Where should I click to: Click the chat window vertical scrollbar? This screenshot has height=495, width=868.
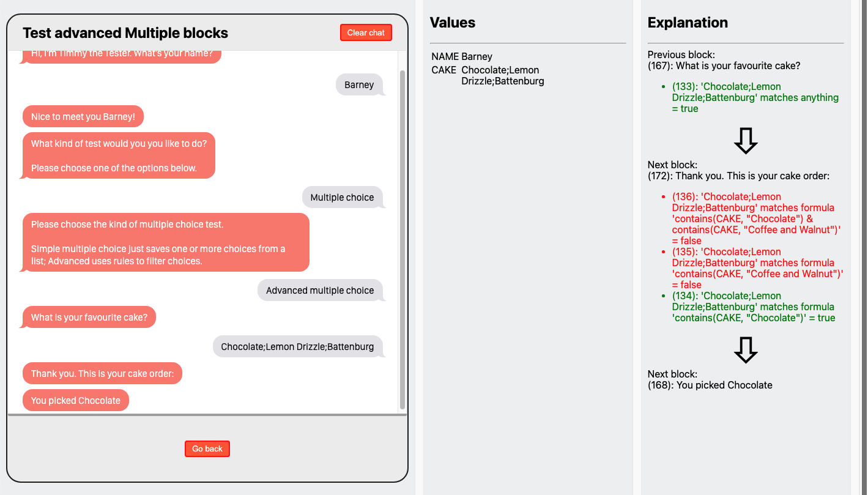[x=402, y=239]
